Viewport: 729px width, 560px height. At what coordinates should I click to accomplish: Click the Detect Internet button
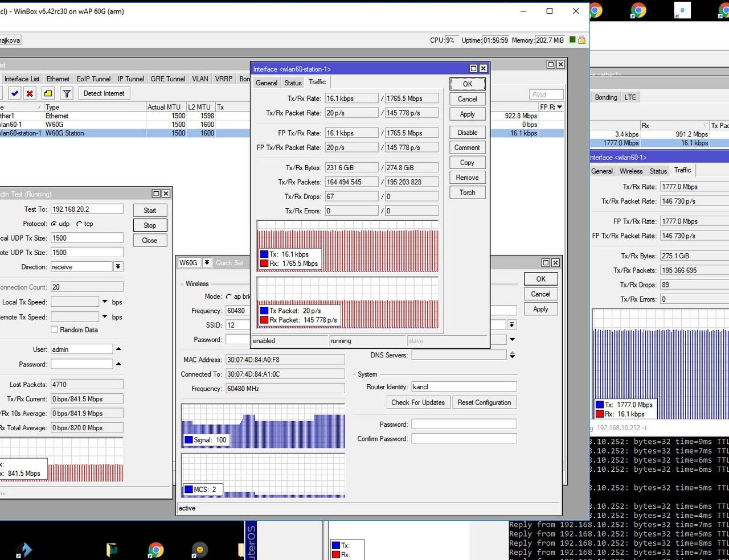(104, 93)
